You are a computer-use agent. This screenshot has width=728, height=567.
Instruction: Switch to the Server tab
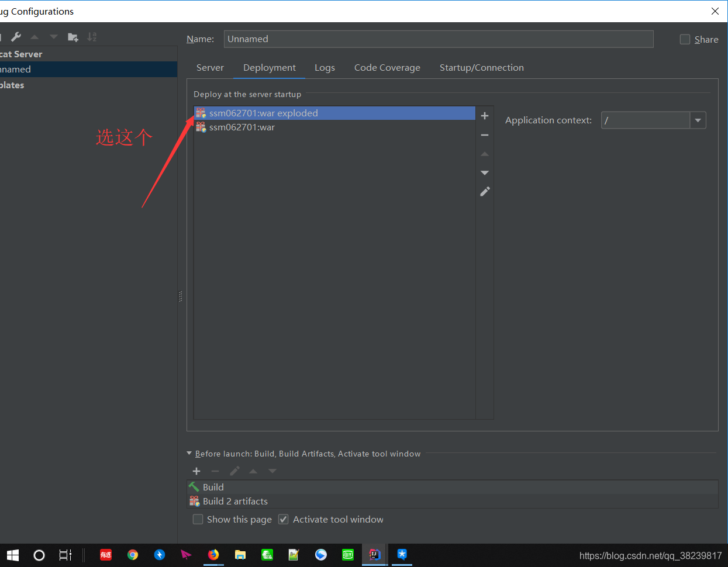pyautogui.click(x=210, y=68)
